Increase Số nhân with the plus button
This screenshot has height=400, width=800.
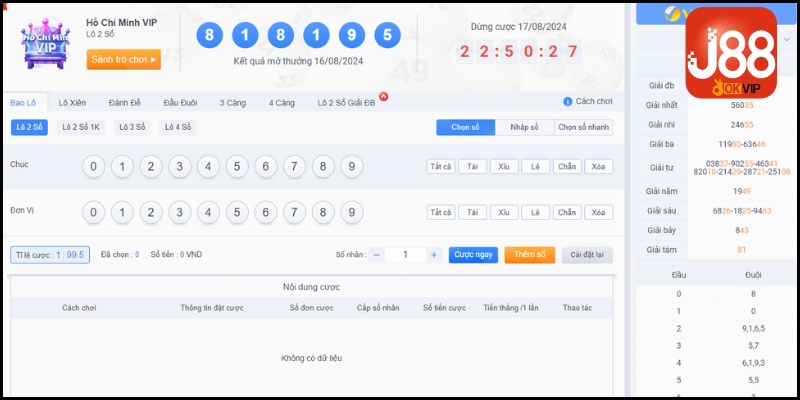point(434,255)
